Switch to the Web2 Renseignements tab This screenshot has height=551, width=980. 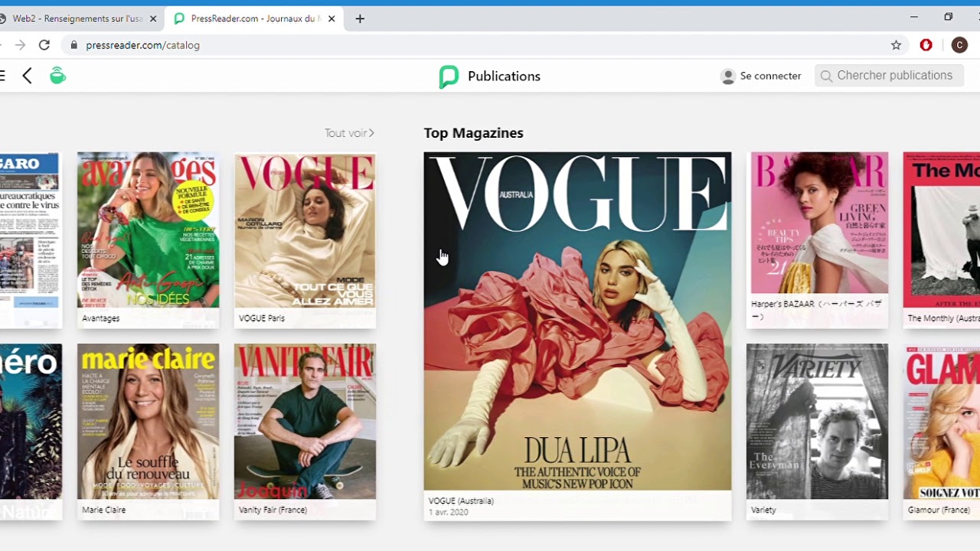(77, 18)
